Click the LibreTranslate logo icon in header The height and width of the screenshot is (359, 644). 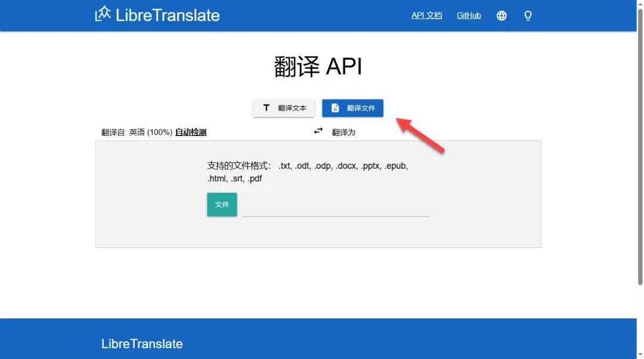(103, 14)
